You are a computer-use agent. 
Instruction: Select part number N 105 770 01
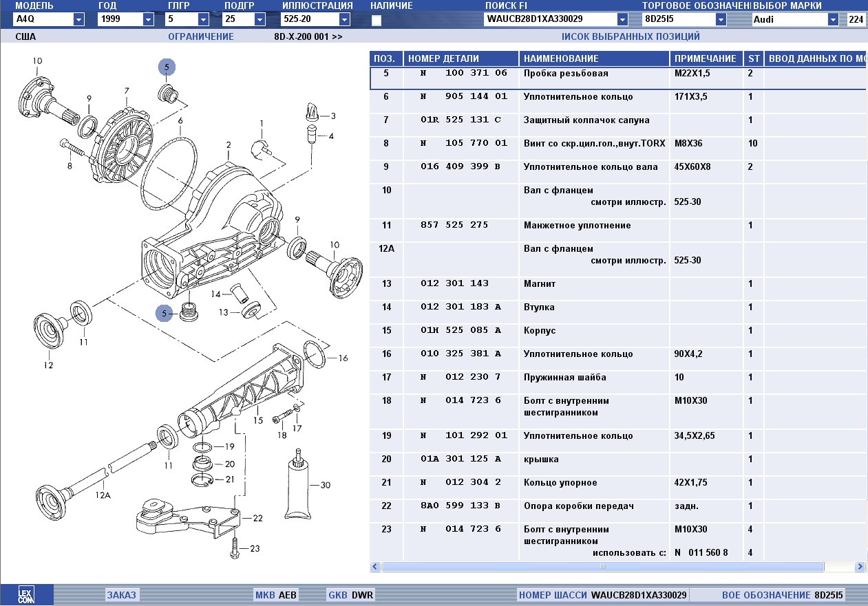(464, 144)
